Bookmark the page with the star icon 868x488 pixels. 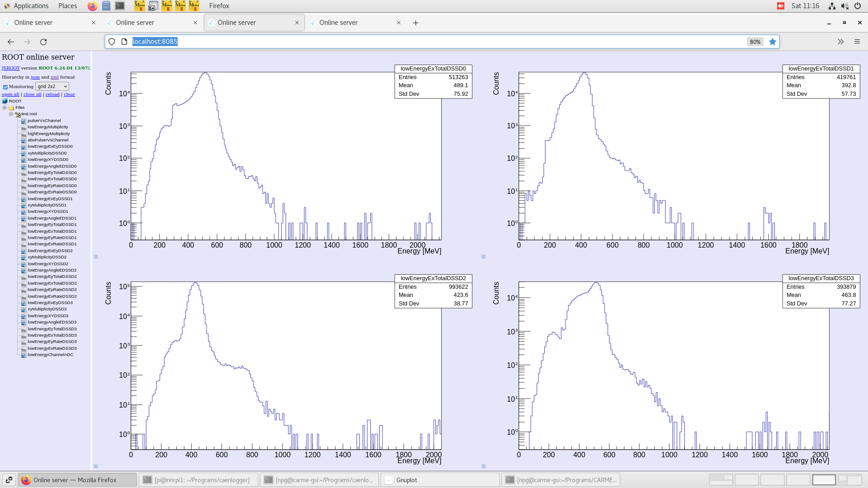(773, 42)
